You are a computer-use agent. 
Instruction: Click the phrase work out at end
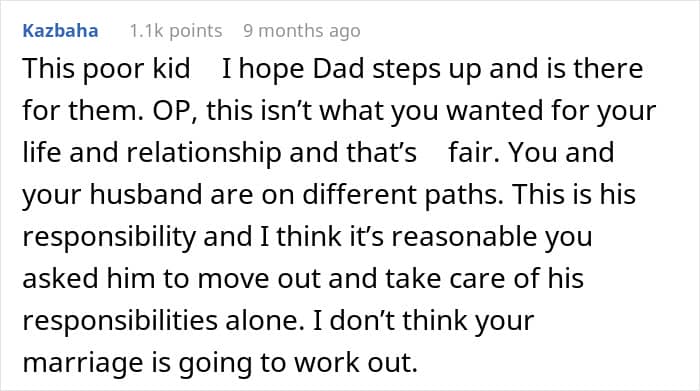pos(356,362)
